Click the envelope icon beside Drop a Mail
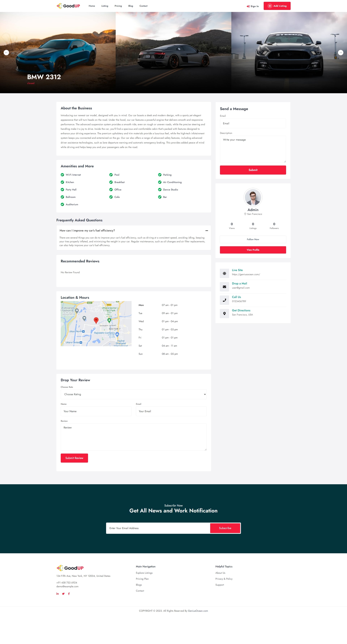 coord(224,287)
